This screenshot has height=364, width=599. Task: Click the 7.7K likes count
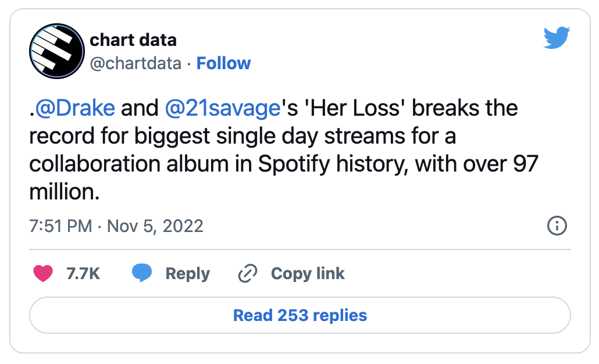tap(83, 273)
